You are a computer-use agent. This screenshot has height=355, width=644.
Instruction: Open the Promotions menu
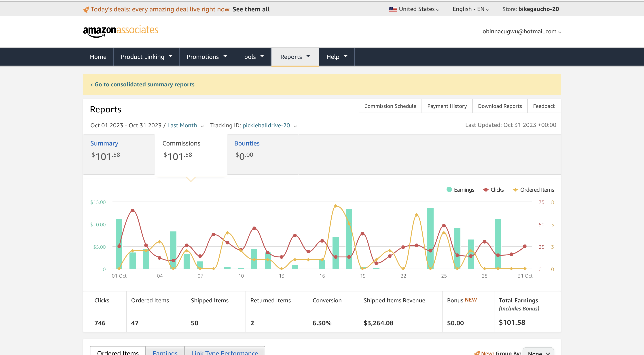[206, 57]
